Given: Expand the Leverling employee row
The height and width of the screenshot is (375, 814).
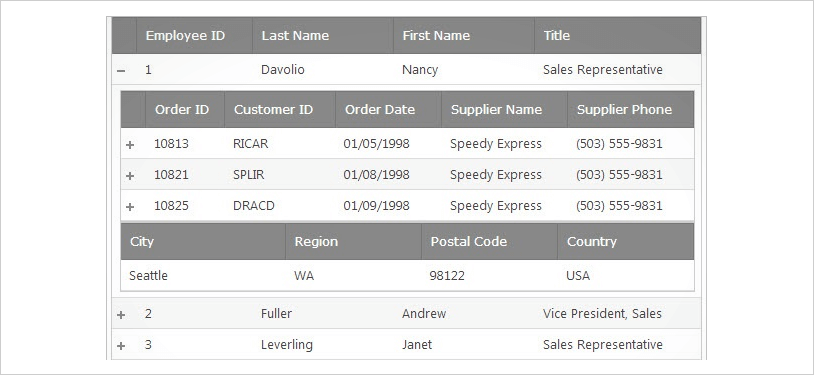Looking at the screenshot, I should (x=121, y=345).
